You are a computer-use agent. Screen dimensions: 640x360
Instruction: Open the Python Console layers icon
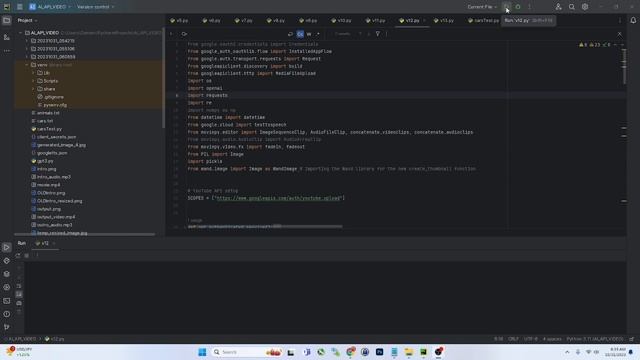tap(7, 274)
